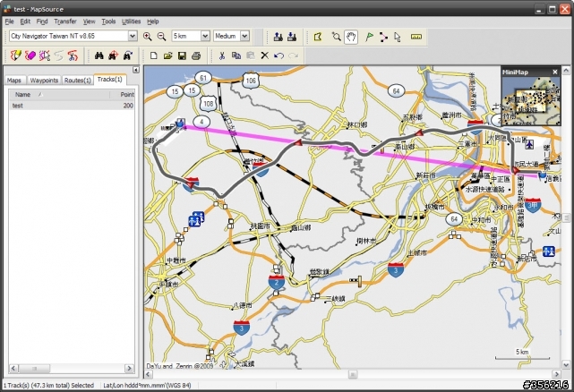Image resolution: width=574 pixels, height=392 pixels.
Task: Click Receive From Device icon
Action: click(292, 37)
